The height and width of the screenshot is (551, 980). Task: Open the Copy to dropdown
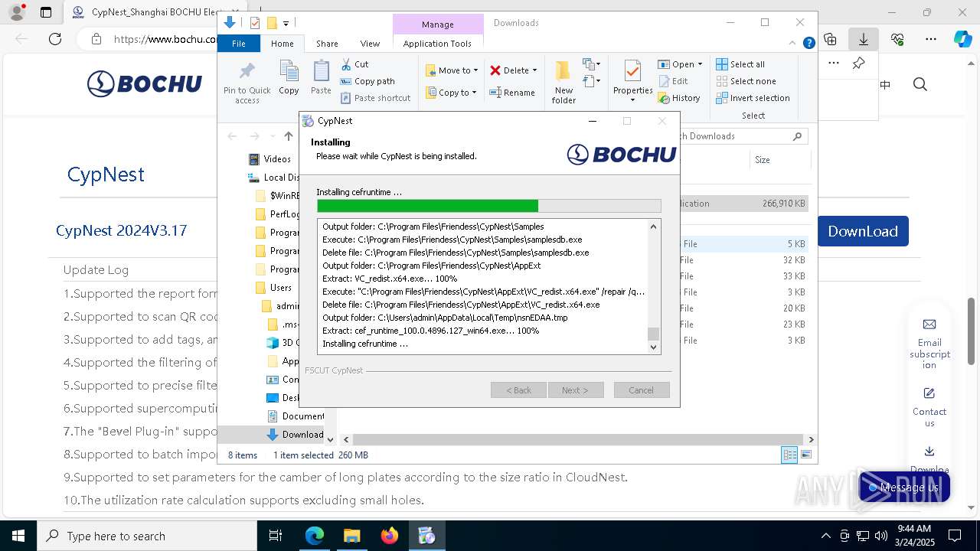click(452, 93)
